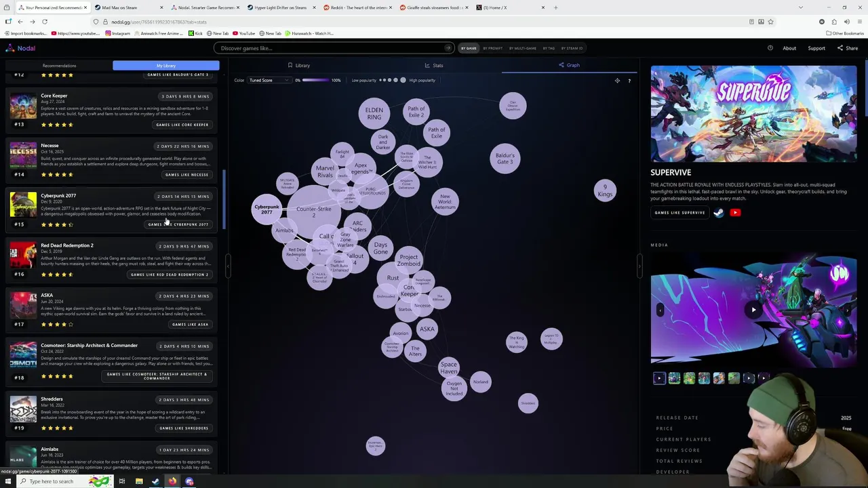Select BY PROMPT search mode
868x488 pixels.
[x=493, y=48]
